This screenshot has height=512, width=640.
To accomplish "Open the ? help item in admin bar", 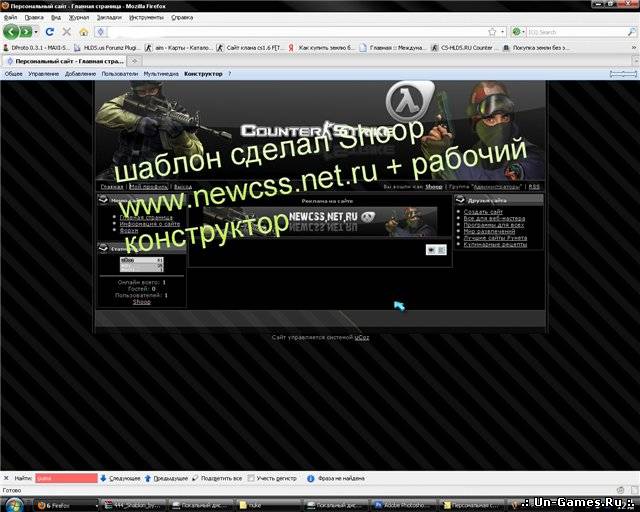I will click(229, 74).
